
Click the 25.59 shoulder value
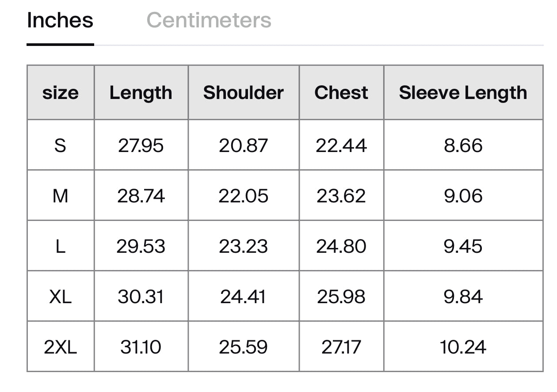tap(244, 347)
